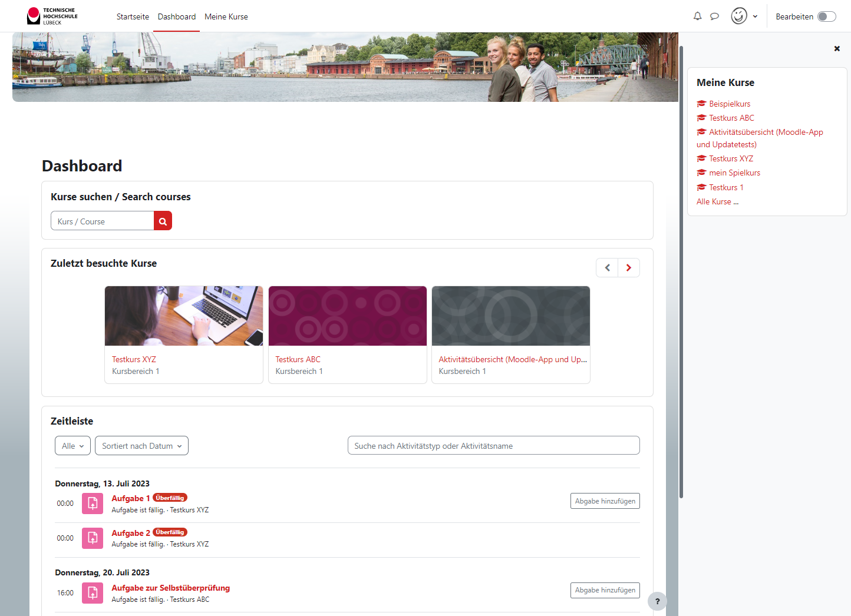
Task: Click the Aufgabe 1 assignment icon
Action: point(93,504)
